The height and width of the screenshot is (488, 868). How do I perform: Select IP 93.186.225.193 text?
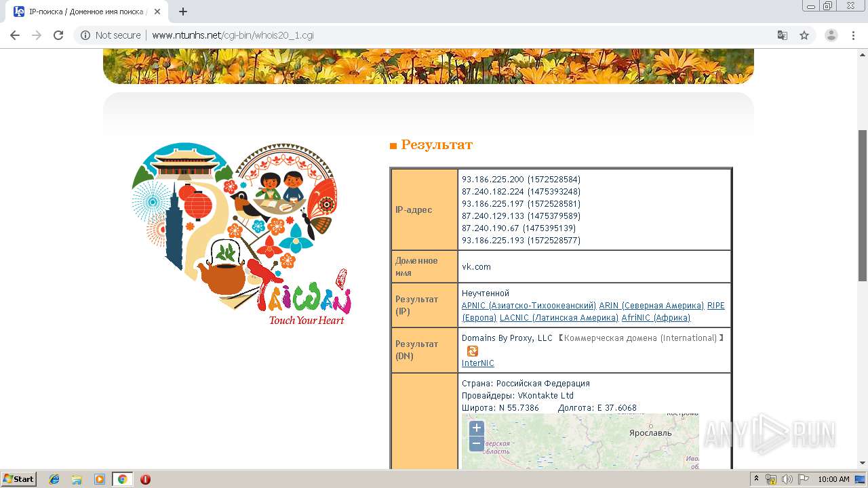[493, 241]
